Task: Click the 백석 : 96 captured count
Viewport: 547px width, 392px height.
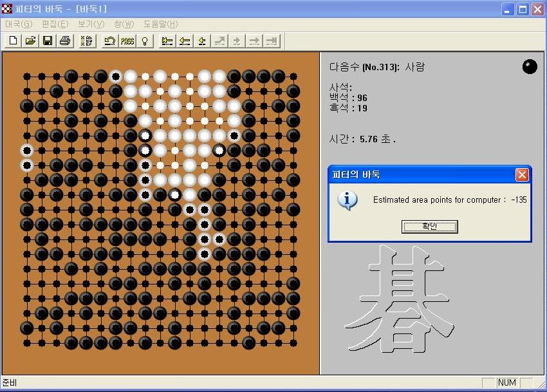Action: pos(348,97)
